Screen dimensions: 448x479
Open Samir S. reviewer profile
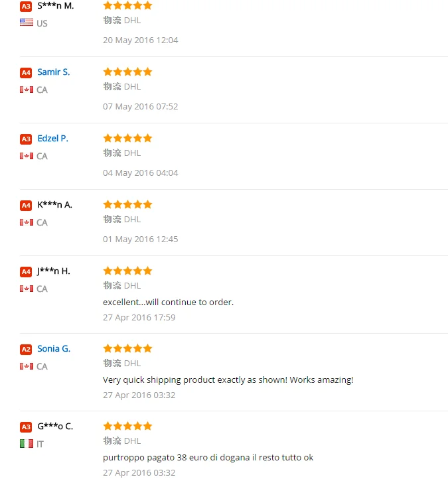53,72
